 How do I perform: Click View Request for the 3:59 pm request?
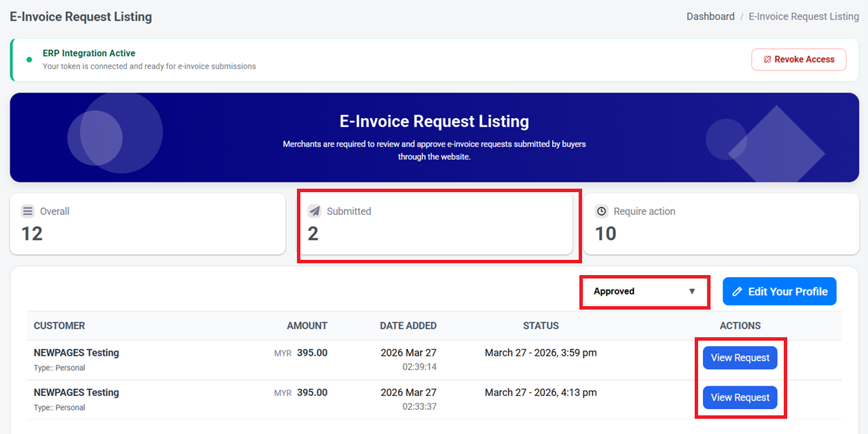click(x=740, y=357)
